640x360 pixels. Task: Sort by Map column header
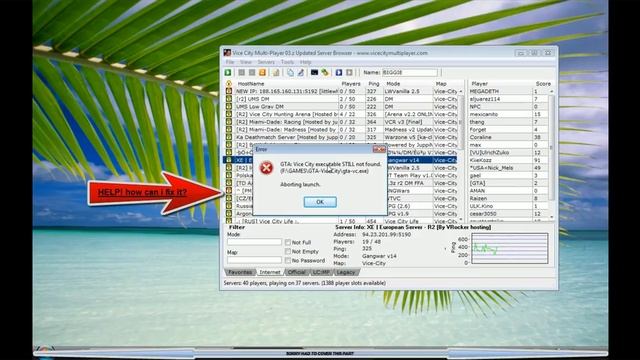pos(446,84)
